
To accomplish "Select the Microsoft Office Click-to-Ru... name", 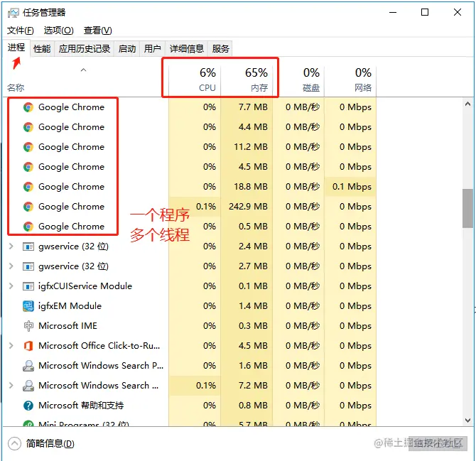I will 99,346.
